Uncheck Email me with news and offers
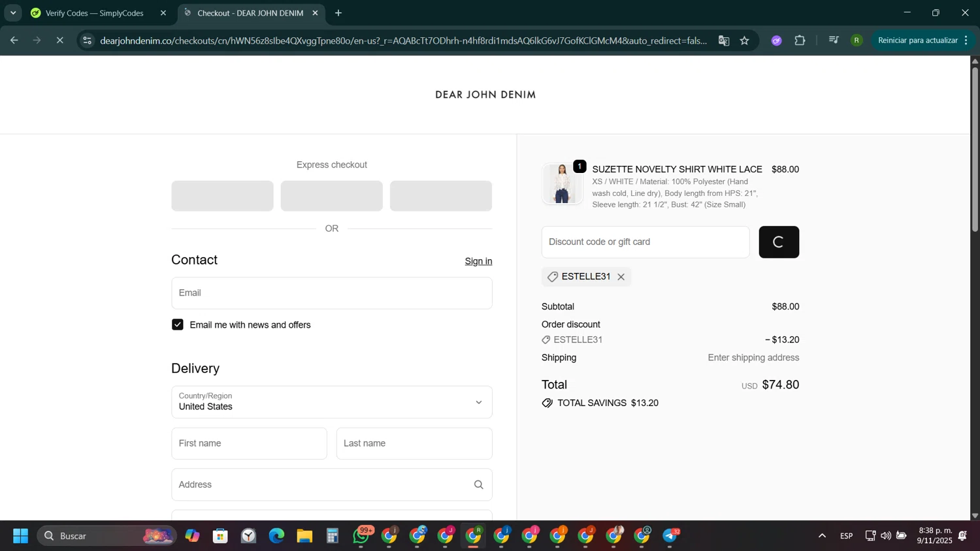This screenshot has width=980, height=551. click(178, 324)
